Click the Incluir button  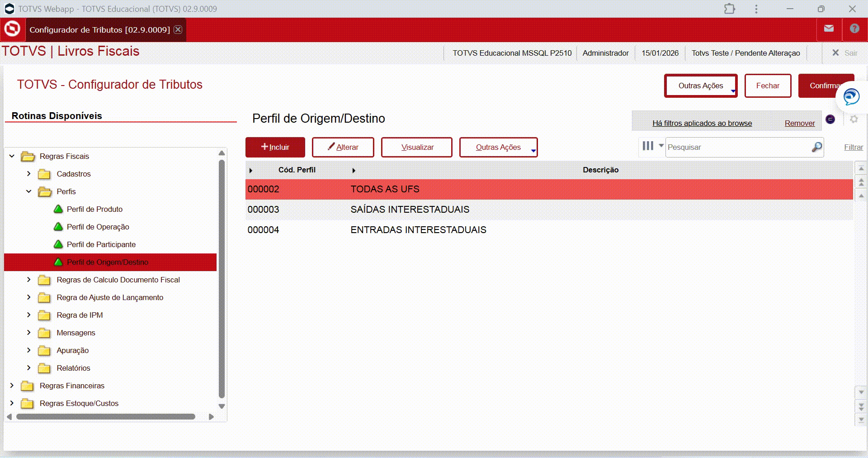pyautogui.click(x=275, y=147)
